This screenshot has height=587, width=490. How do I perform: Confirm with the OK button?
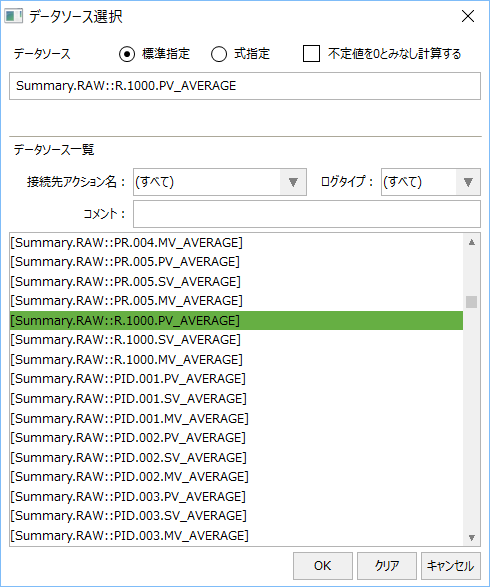(323, 566)
